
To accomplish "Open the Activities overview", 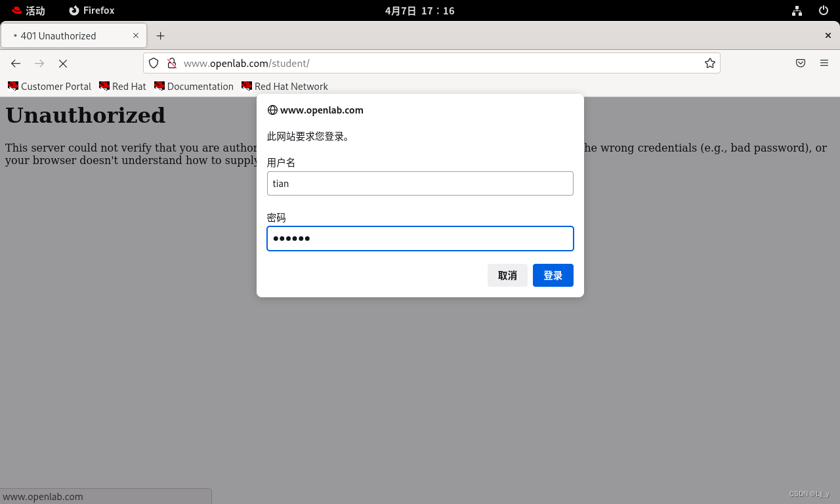I will (29, 10).
